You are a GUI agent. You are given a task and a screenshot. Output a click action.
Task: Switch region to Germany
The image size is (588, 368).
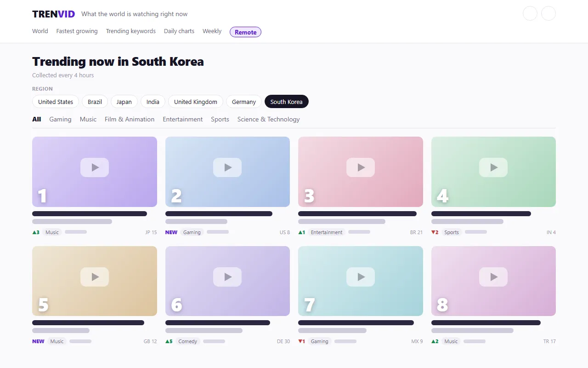pyautogui.click(x=244, y=102)
